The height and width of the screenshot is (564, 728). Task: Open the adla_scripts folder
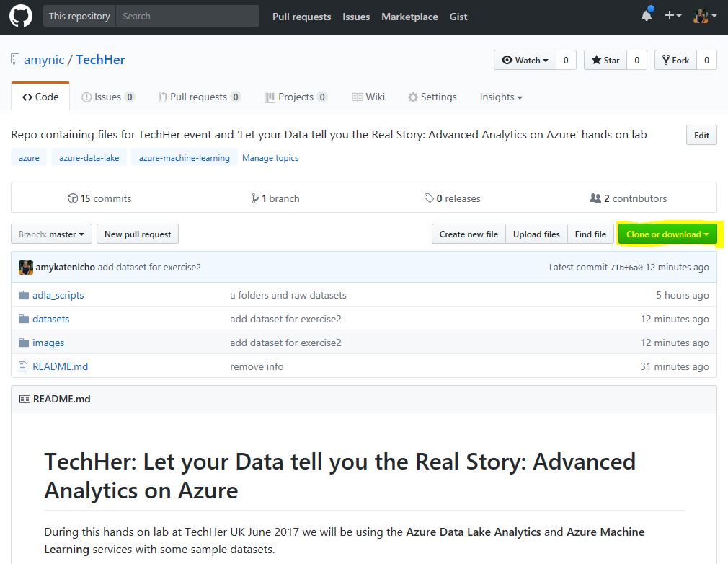tap(58, 295)
